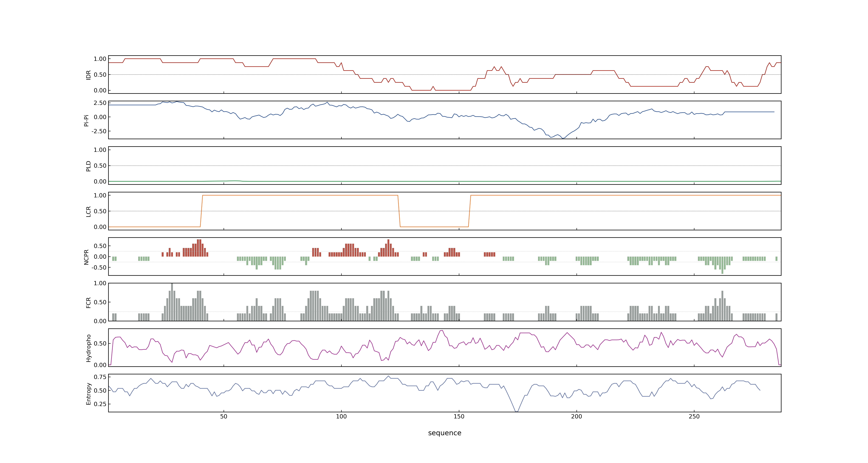The width and height of the screenshot is (868, 463).
Task: Click the 0.00 tick on FCR axis
Action: [x=100, y=321]
